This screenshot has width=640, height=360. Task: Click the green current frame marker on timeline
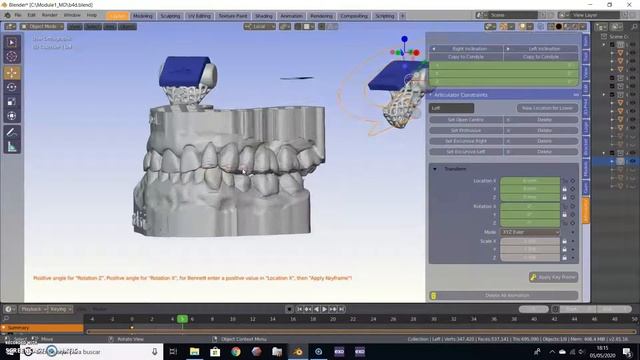tap(182, 319)
